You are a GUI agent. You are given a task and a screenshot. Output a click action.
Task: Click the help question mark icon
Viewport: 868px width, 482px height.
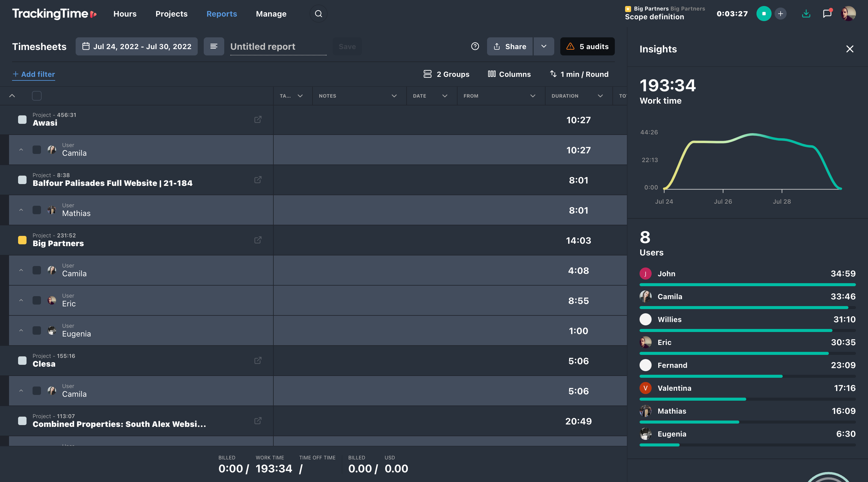click(475, 46)
